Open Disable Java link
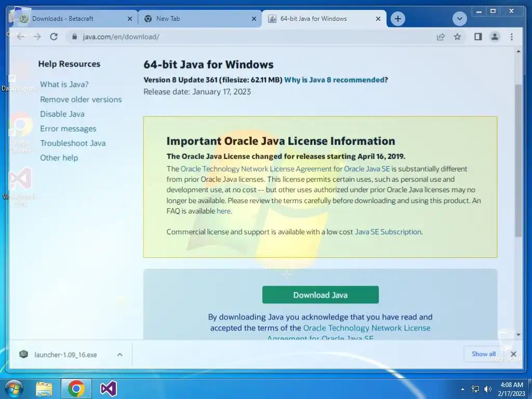Screen dimensions: 532x399 (x=62, y=114)
